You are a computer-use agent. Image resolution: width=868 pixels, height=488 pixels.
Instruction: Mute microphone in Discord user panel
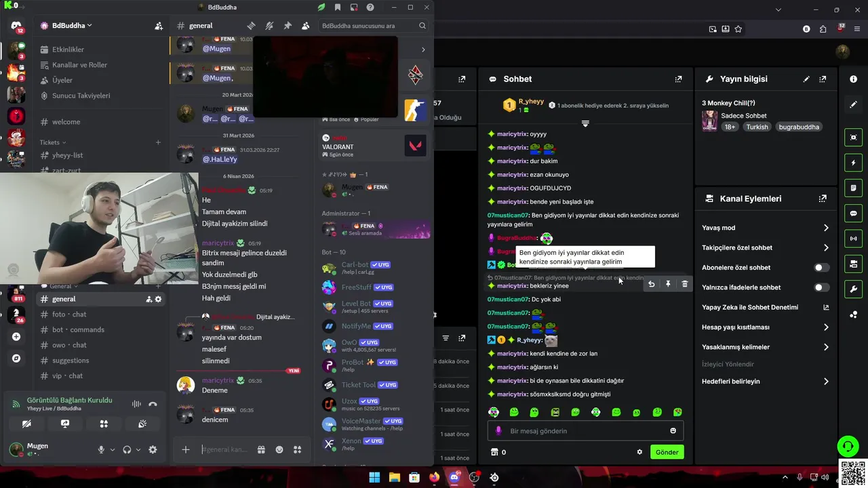tap(101, 449)
